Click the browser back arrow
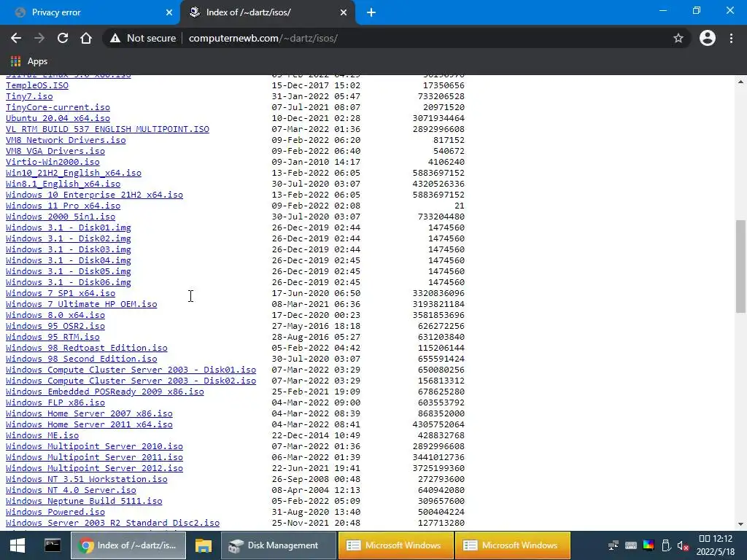Screen dimensions: 747x560 [16, 38]
